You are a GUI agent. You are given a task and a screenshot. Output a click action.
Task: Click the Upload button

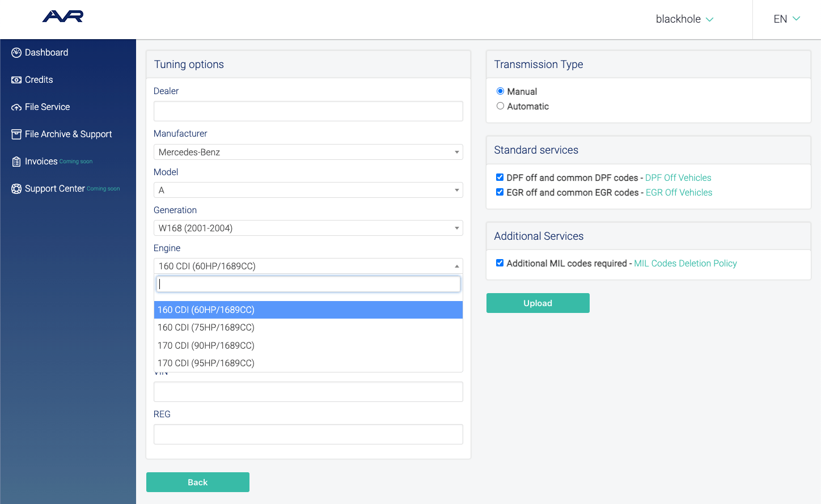(x=538, y=303)
